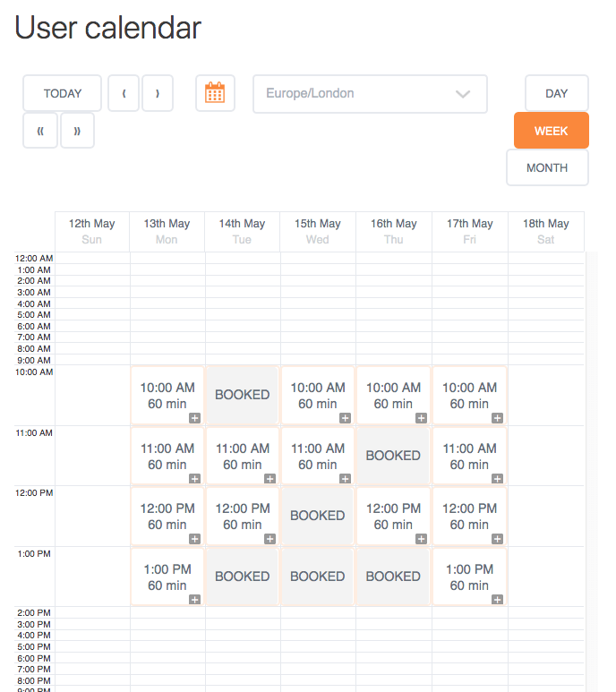Switch to Month view
The image size is (616, 692).
(547, 167)
